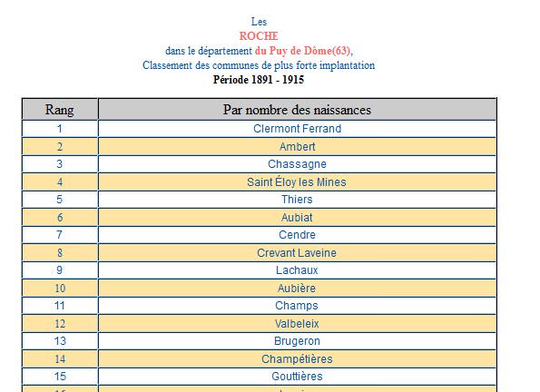This screenshot has width=540, height=392.
Task: Select Champétières in the table
Action: (x=297, y=359)
